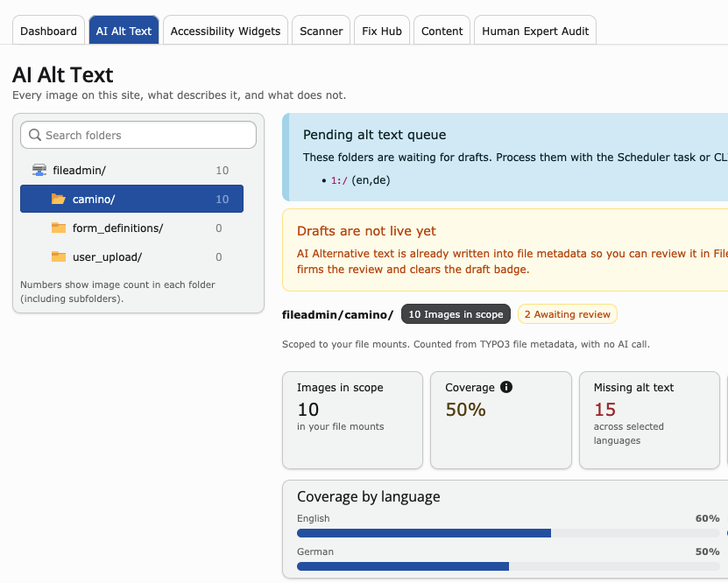Click the 60% English value
728x583 pixels.
pyautogui.click(x=707, y=518)
